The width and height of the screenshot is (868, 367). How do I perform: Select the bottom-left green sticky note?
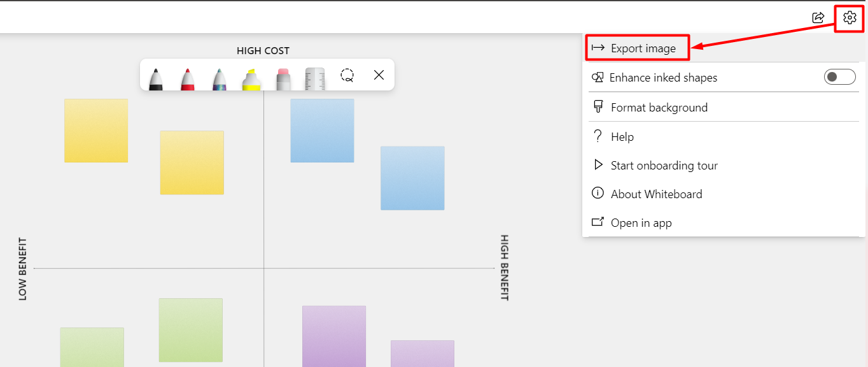point(92,347)
